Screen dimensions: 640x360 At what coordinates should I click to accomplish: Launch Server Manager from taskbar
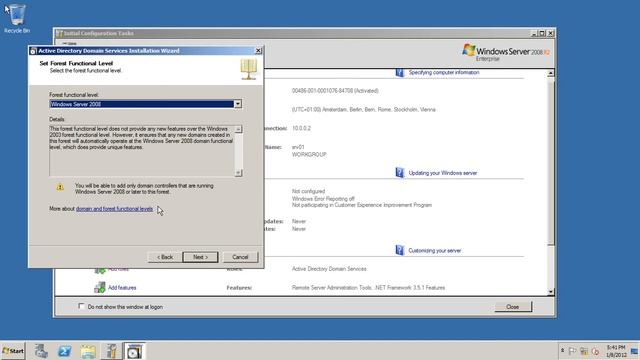click(x=41, y=351)
